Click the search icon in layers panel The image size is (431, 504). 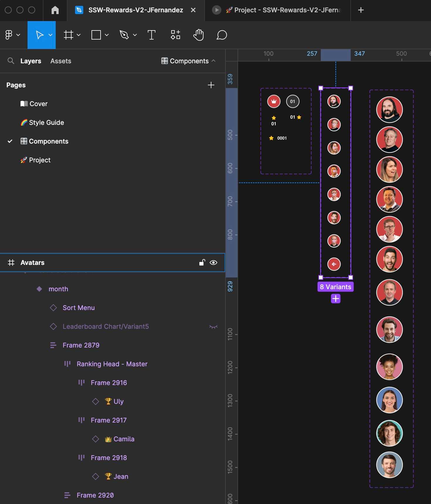tap(11, 61)
